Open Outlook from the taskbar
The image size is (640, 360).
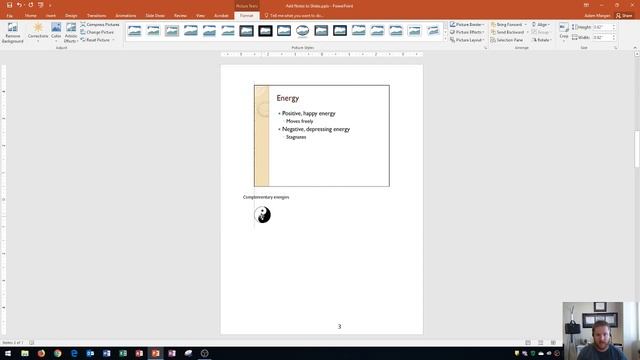tap(90, 353)
